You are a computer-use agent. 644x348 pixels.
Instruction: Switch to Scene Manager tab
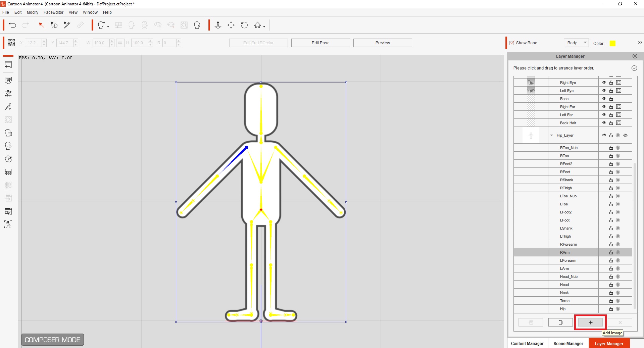click(x=568, y=343)
